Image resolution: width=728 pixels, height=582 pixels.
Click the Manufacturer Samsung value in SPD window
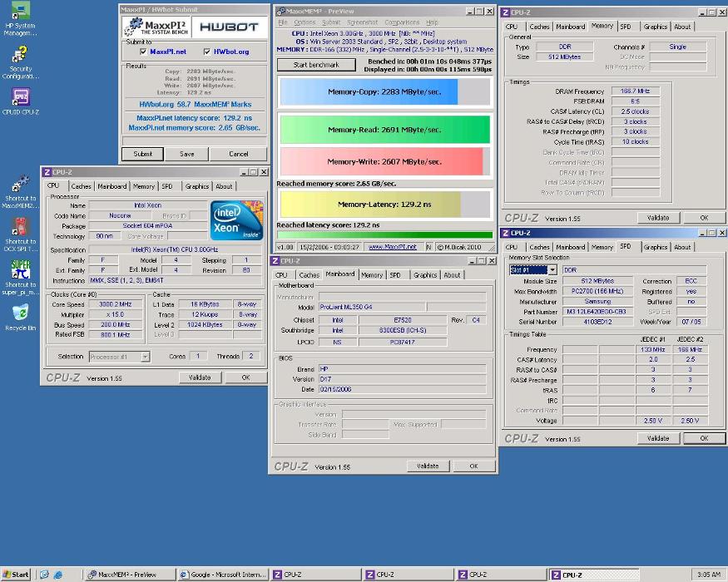point(597,302)
